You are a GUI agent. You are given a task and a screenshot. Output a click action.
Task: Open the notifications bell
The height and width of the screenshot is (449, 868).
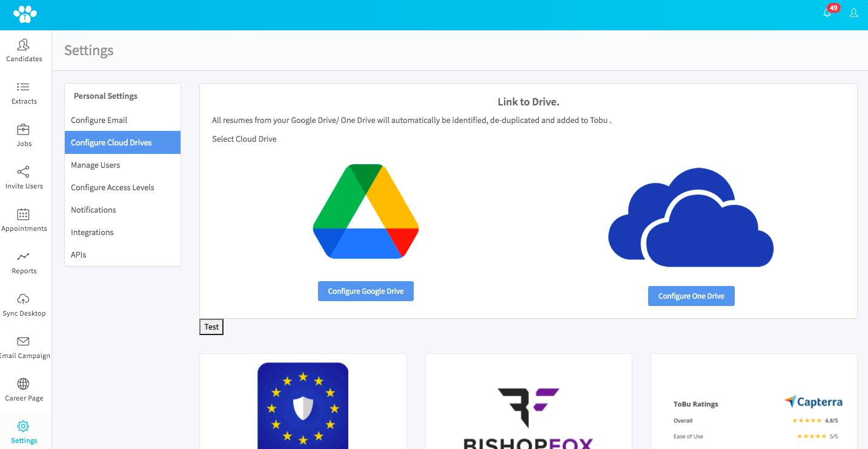click(x=827, y=13)
